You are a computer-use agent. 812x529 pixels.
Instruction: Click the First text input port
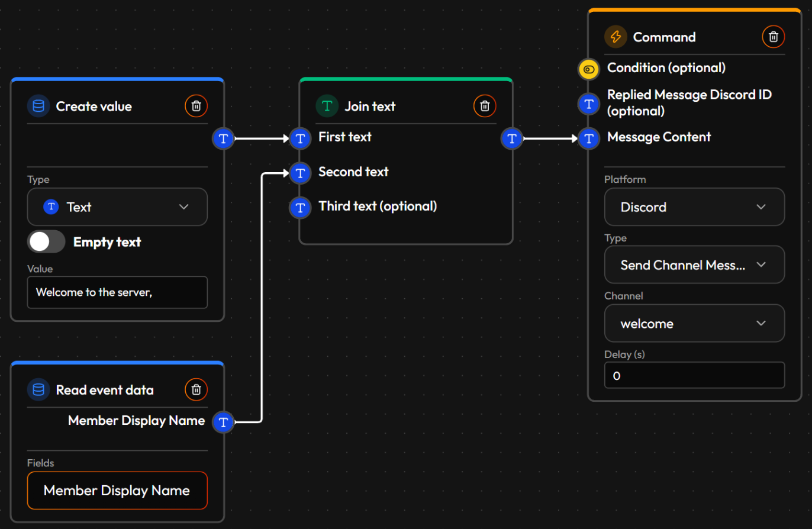[x=301, y=138]
